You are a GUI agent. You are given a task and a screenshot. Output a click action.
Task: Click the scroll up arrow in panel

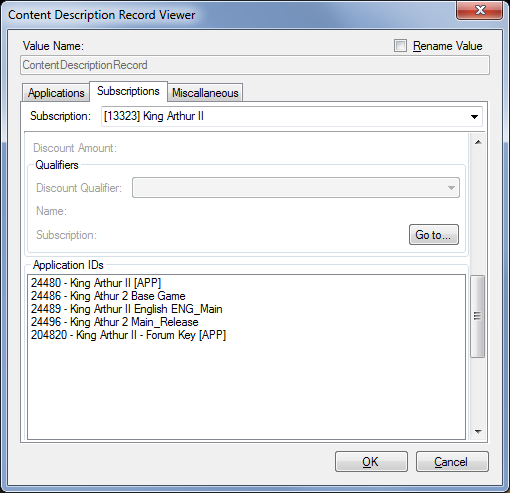point(478,142)
